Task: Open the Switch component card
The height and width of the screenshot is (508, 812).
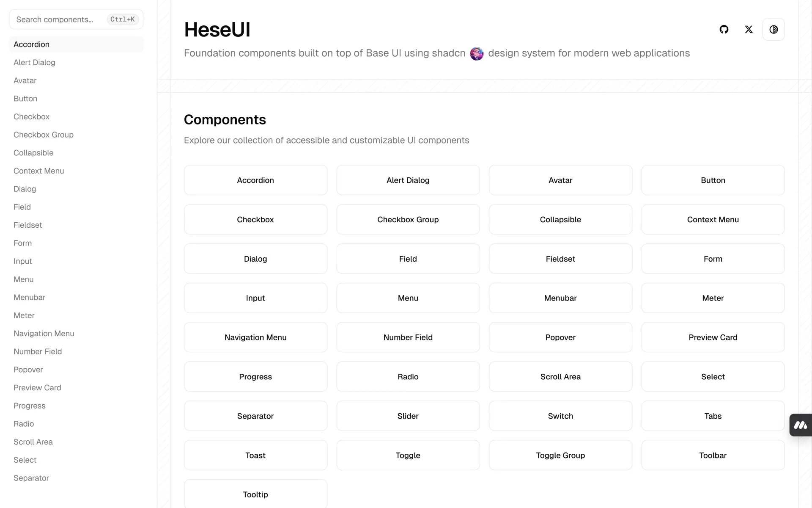Action: click(560, 416)
